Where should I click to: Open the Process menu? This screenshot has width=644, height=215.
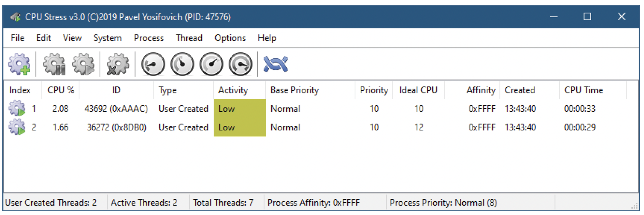pyautogui.click(x=149, y=38)
